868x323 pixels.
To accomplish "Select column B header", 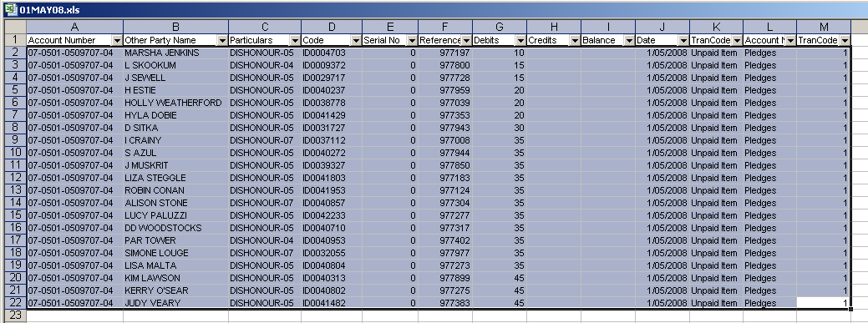I will pyautogui.click(x=176, y=27).
